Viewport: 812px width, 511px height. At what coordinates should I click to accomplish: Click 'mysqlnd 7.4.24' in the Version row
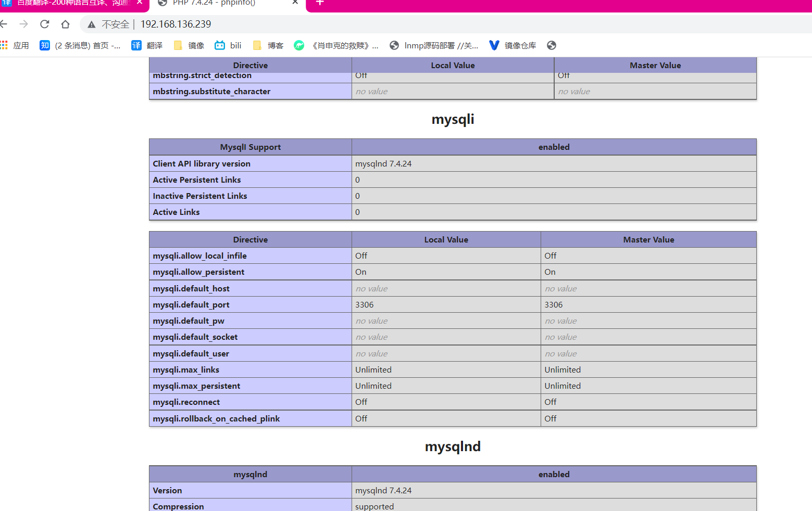383,490
